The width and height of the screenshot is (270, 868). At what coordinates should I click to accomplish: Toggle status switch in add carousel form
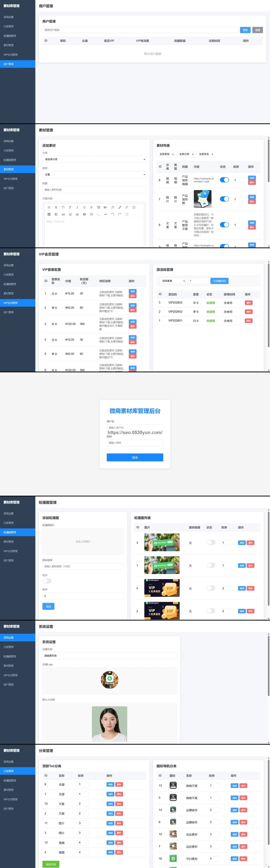click(x=47, y=581)
